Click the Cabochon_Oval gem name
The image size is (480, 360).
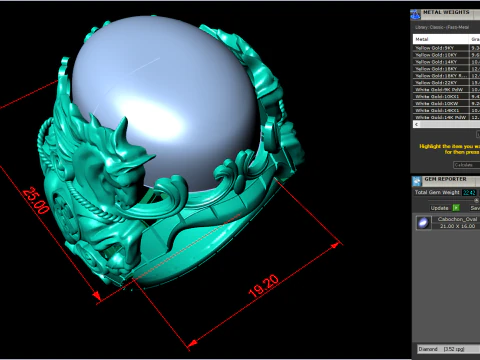coord(457,219)
